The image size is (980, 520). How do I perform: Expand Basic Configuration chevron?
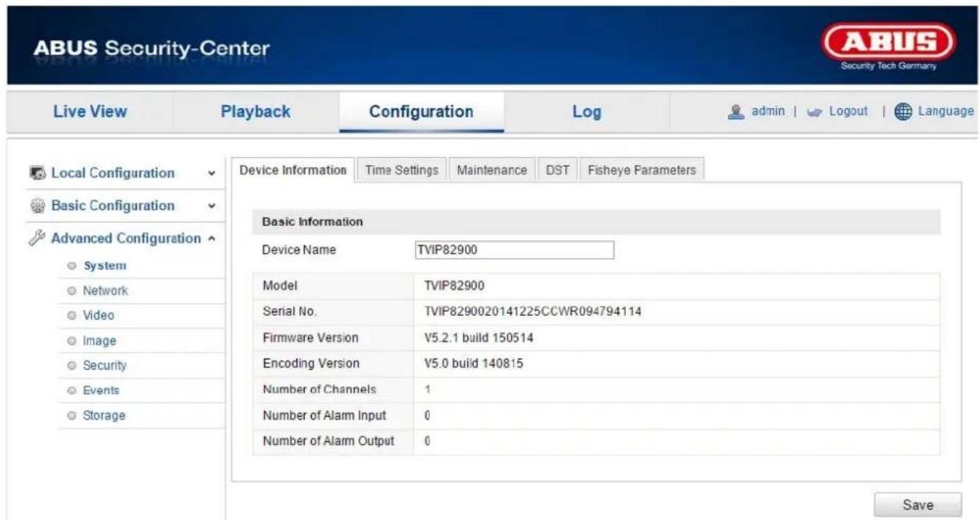click(210, 206)
